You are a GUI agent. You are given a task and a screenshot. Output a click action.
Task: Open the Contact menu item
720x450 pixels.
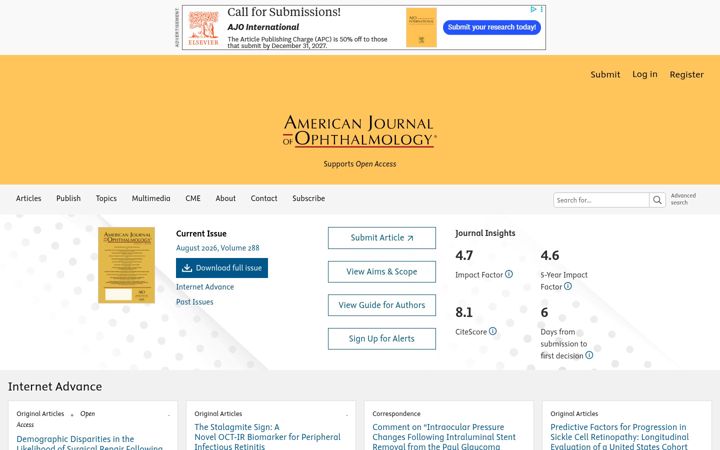coord(264,198)
